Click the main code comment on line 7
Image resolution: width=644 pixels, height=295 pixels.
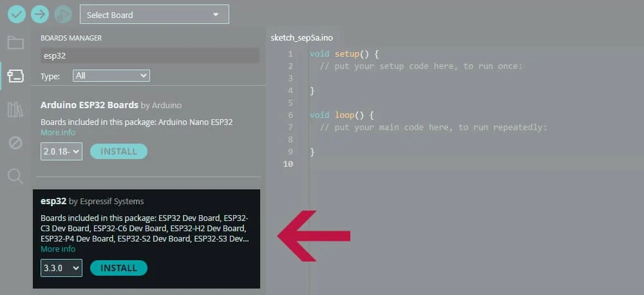(x=433, y=128)
